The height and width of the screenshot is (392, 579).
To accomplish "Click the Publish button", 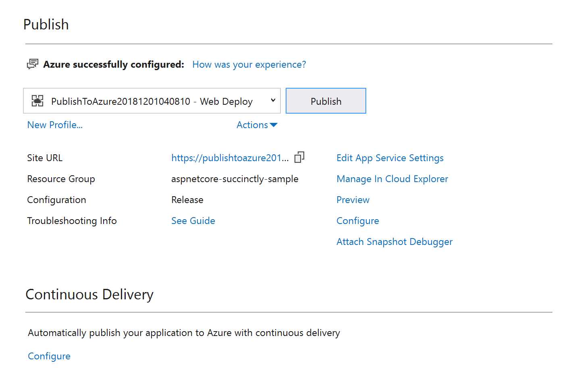I will point(326,101).
